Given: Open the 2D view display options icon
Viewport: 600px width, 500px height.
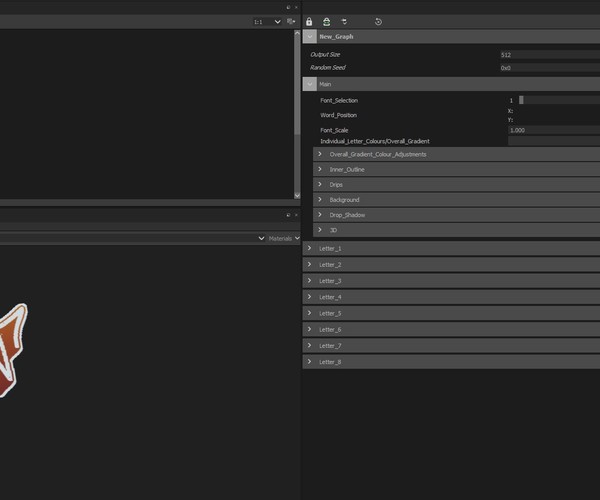Looking at the screenshot, I should 291,21.
